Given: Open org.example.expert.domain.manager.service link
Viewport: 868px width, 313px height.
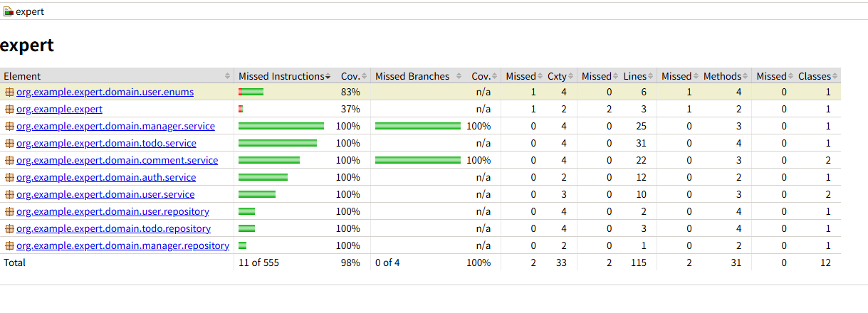Looking at the screenshot, I should [x=115, y=126].
